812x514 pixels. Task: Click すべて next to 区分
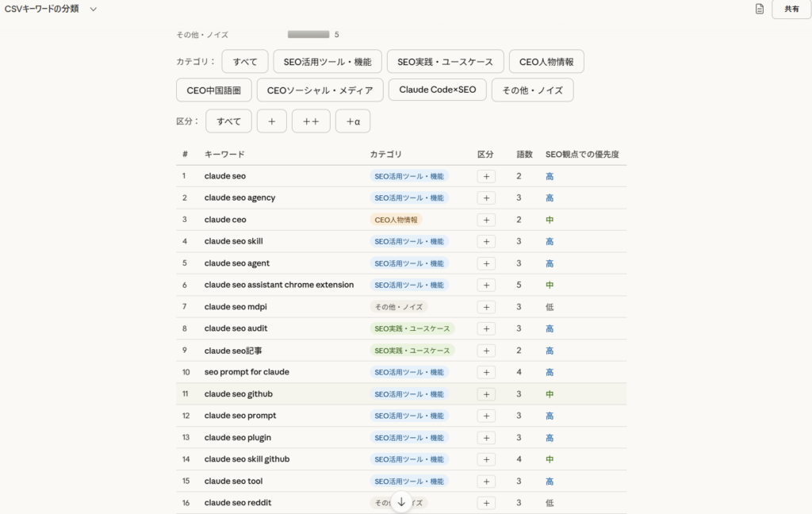[x=228, y=121]
